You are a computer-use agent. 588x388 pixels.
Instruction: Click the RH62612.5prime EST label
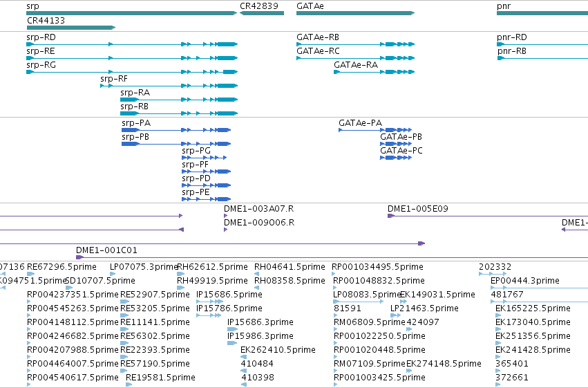coord(212,267)
